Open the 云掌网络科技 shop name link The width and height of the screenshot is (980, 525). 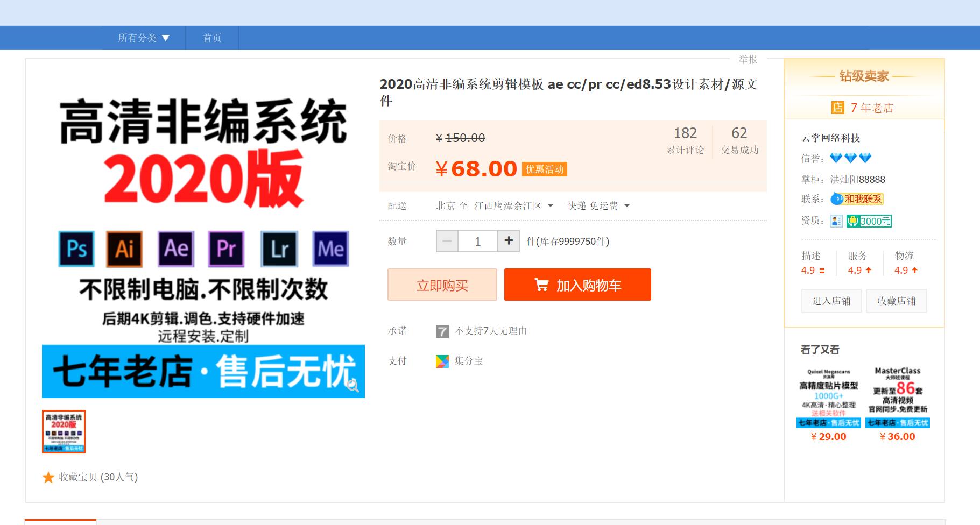831,138
